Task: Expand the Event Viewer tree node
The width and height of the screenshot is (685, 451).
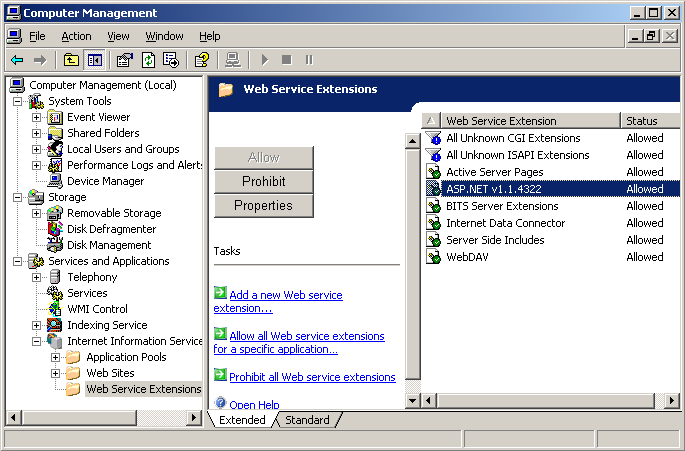Action: tap(37, 117)
